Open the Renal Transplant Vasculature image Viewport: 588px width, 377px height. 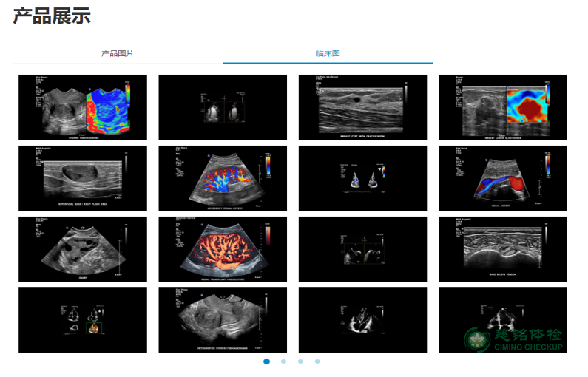223,249
